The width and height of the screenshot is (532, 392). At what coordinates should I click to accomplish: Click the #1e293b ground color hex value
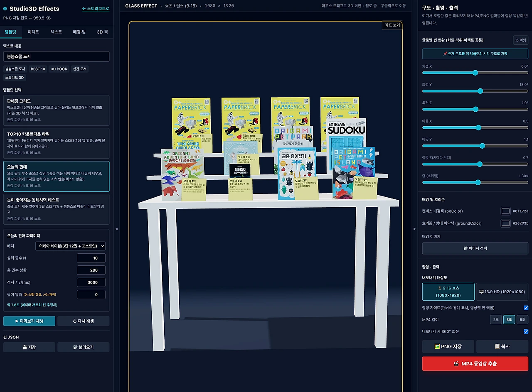(x=520, y=223)
